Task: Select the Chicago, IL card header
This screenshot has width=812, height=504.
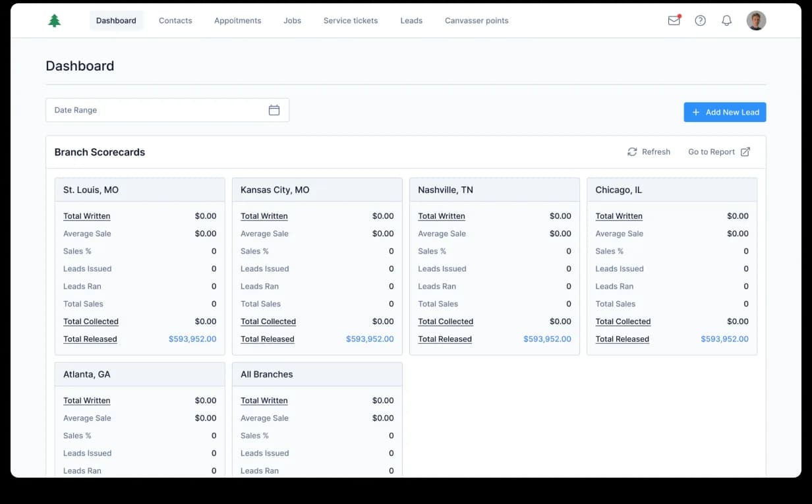Action: coord(672,190)
